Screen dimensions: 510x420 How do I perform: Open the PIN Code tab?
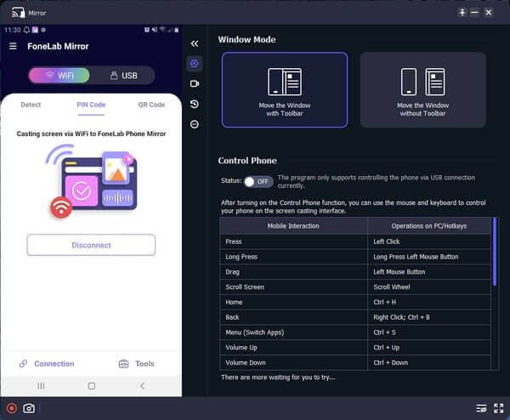tap(91, 105)
